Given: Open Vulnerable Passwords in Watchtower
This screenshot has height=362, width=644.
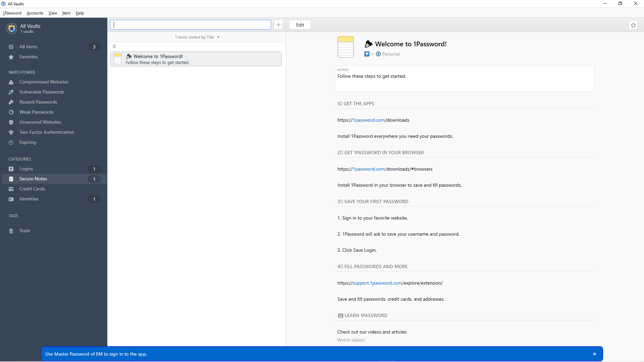Looking at the screenshot, I should [54, 92].
